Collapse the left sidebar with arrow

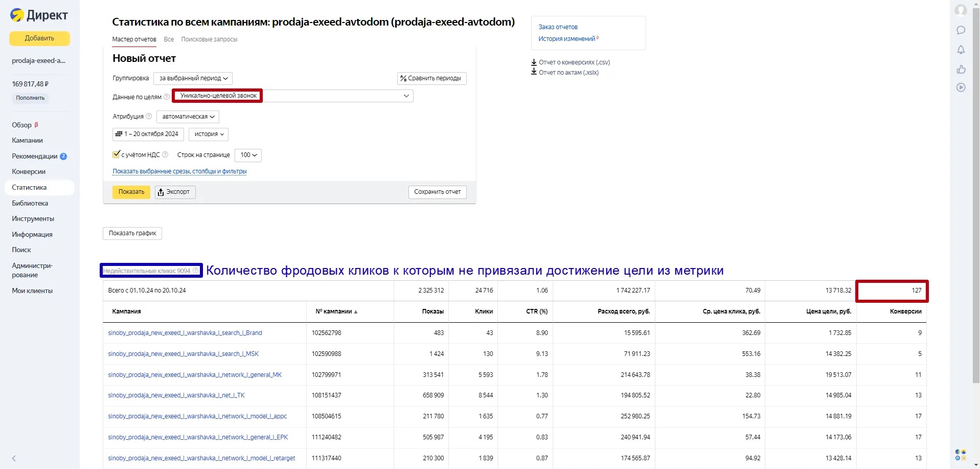click(x=14, y=458)
